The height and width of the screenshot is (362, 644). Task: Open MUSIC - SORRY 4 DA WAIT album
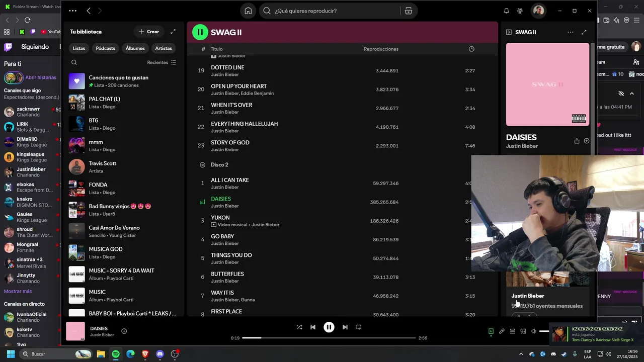coord(123,274)
